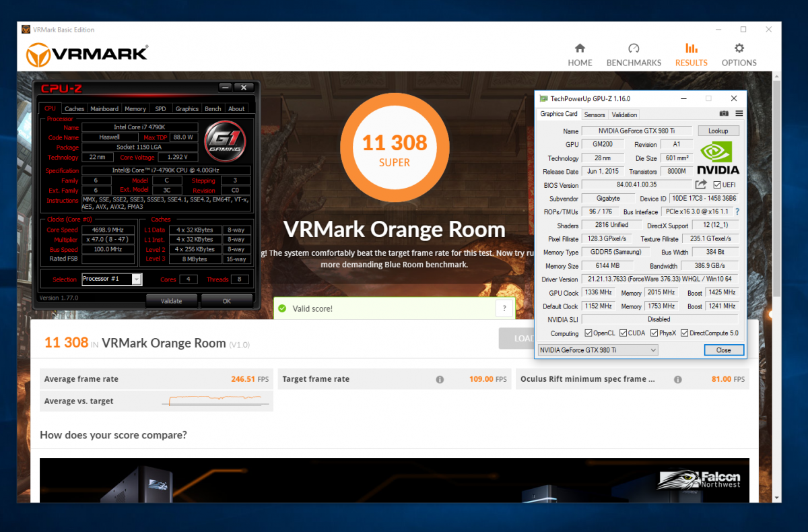
Task: Toggle the CUDA checkbox
Action: pyautogui.click(x=624, y=333)
